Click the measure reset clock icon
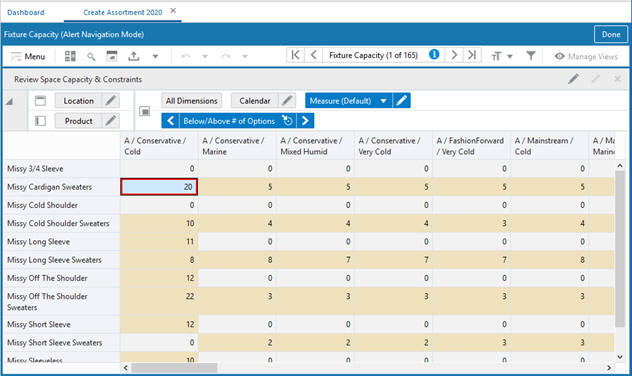Image resolution: width=632 pixels, height=376 pixels. click(x=287, y=120)
